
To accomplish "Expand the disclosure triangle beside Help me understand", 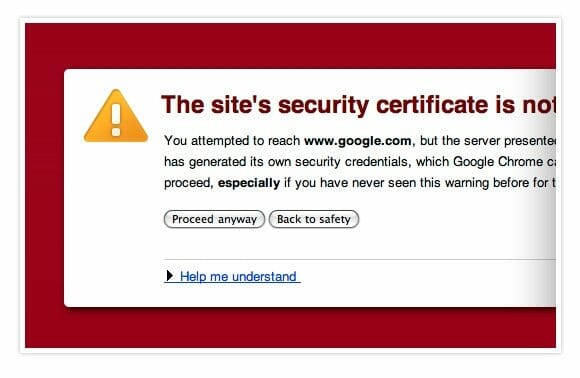I will [169, 276].
